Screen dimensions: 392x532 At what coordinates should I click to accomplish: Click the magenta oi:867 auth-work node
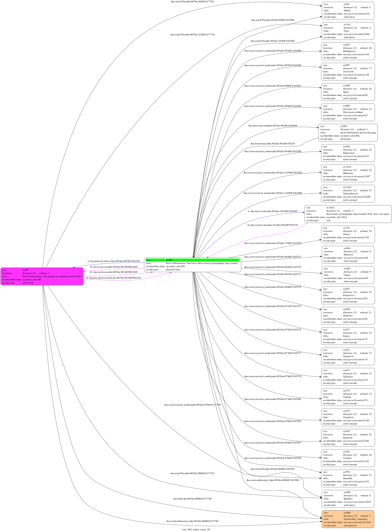coord(42,276)
